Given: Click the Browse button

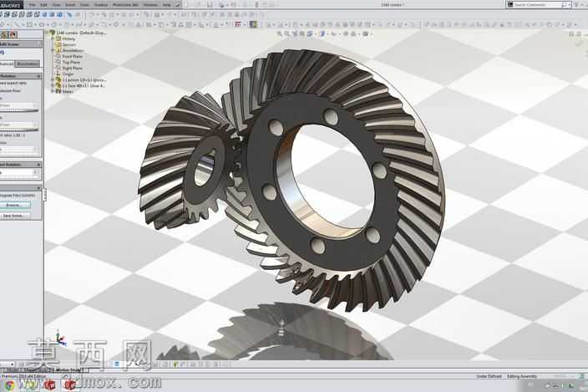Looking at the screenshot, I should click(x=15, y=205).
